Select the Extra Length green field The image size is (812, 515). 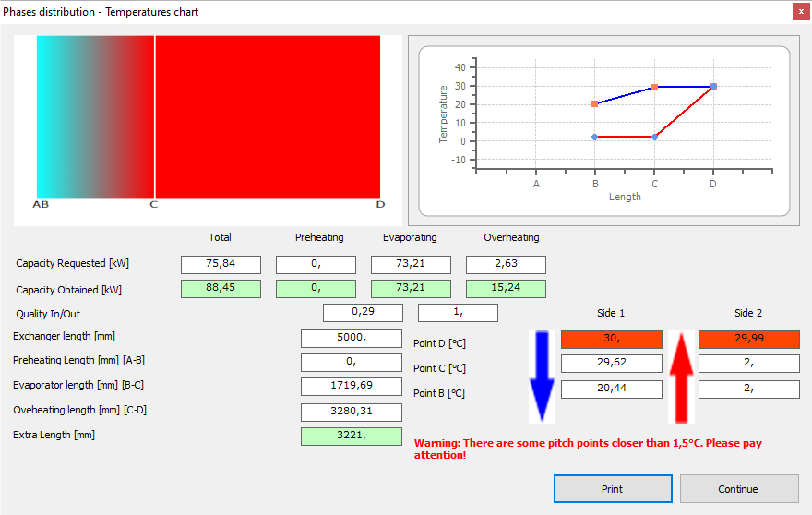click(351, 437)
